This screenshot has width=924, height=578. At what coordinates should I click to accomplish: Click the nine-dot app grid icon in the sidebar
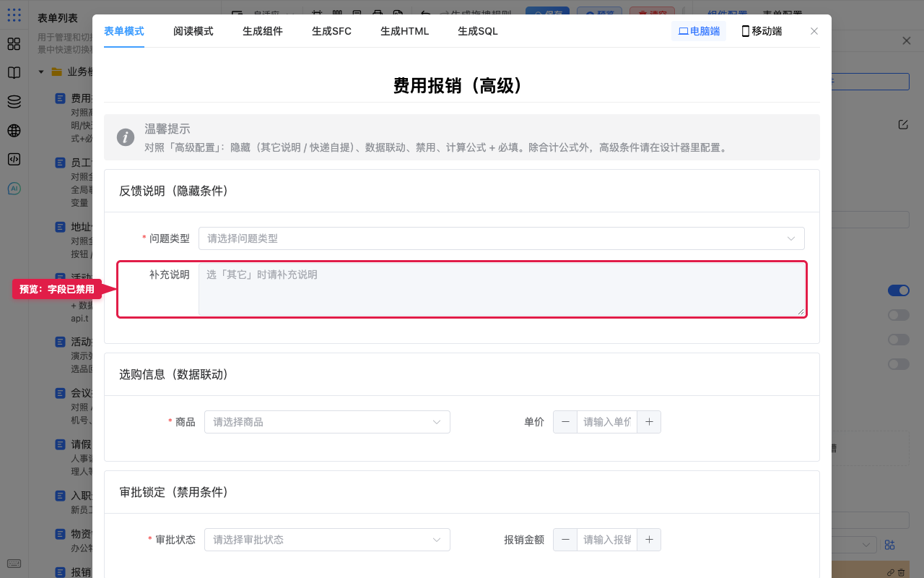pos(14,14)
